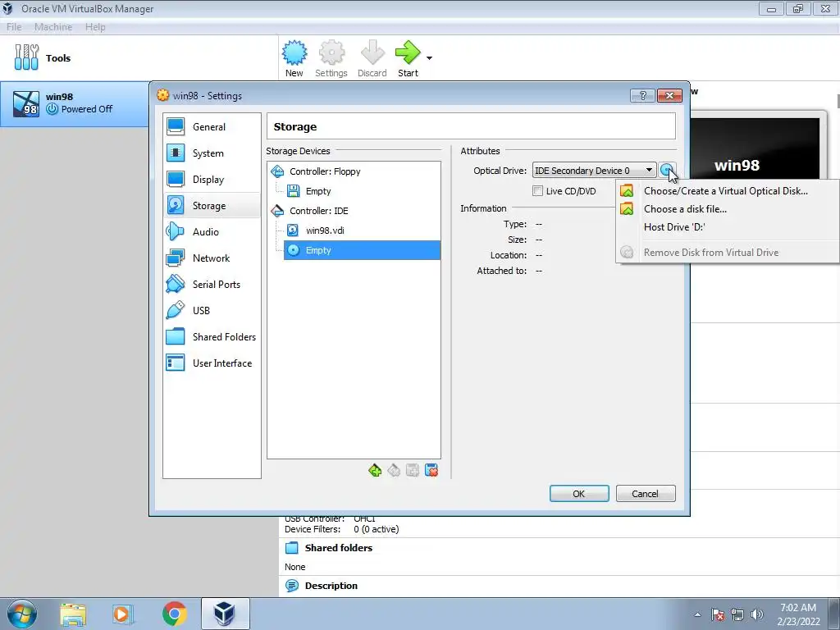
Task: Open USB settings category
Action: [x=212, y=311]
